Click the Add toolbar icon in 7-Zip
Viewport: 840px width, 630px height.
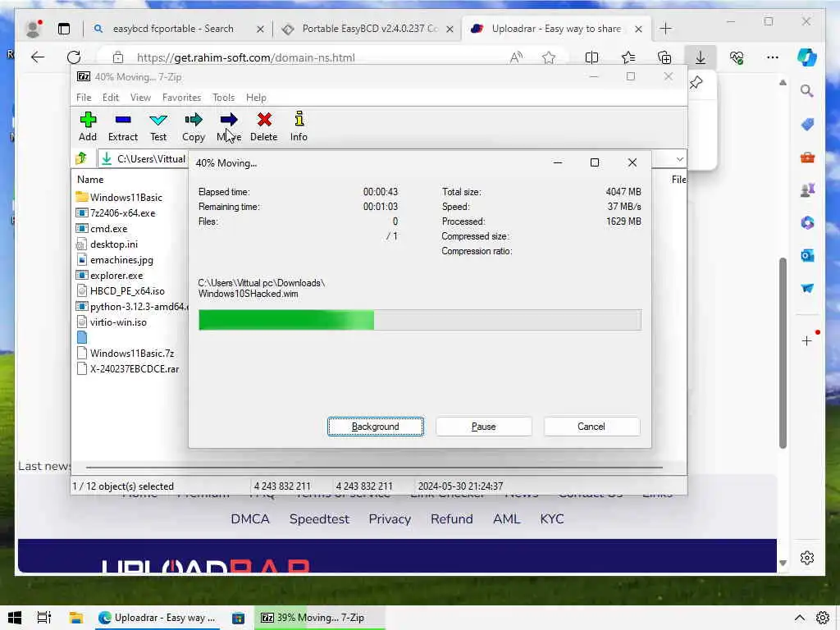click(x=88, y=126)
